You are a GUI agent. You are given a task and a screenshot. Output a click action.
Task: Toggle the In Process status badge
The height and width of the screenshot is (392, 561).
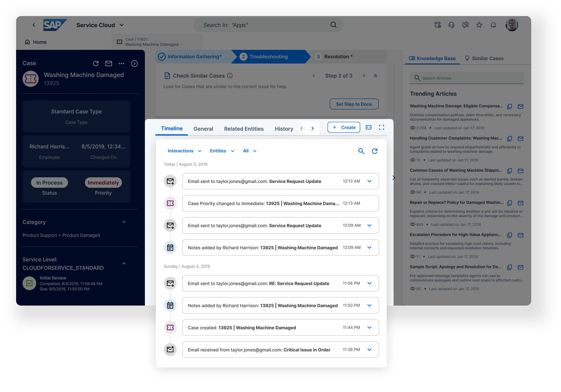pyautogui.click(x=49, y=183)
